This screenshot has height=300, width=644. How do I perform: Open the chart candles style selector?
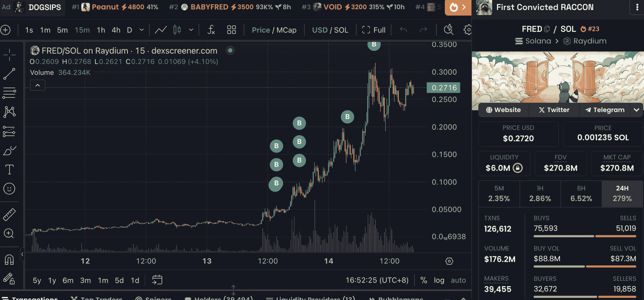(177, 30)
